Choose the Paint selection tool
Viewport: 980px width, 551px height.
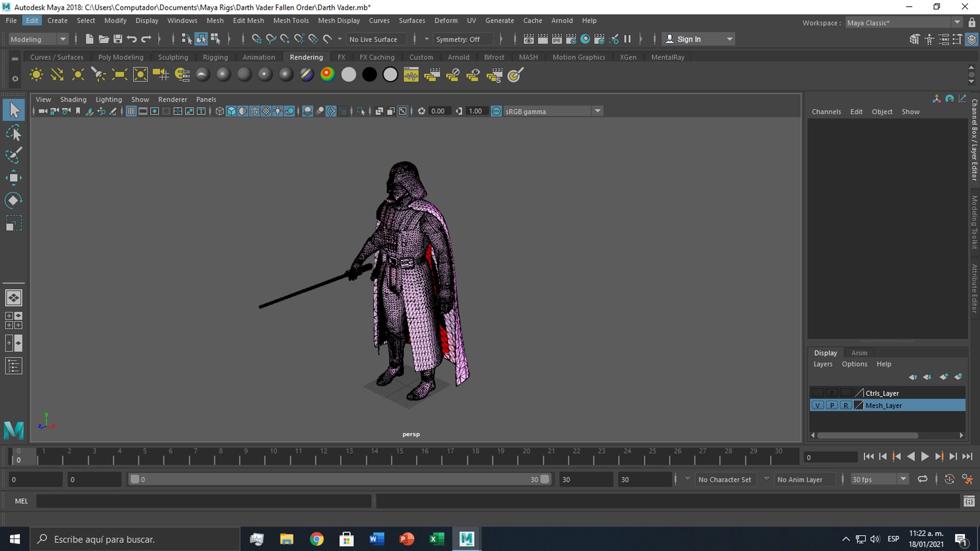pos(14,155)
